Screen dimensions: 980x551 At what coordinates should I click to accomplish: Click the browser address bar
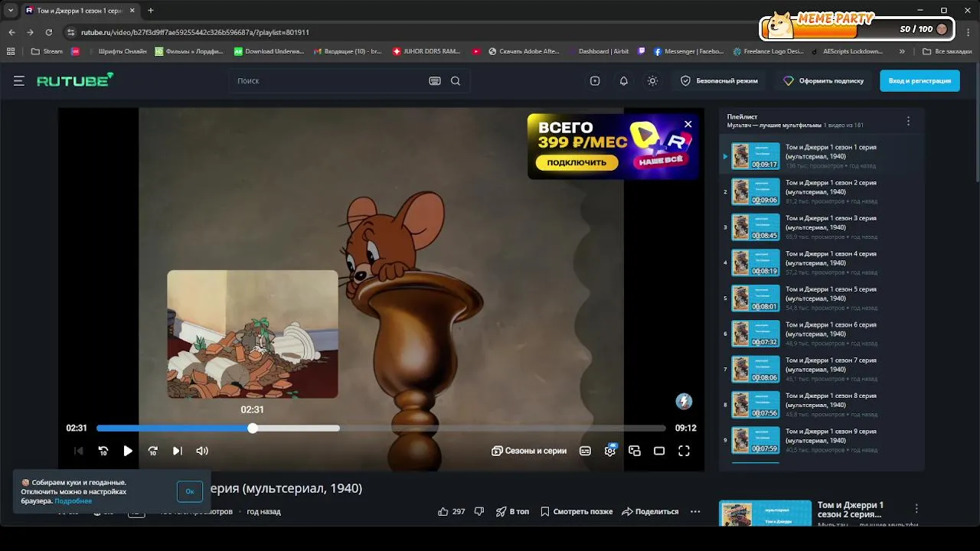pos(406,32)
